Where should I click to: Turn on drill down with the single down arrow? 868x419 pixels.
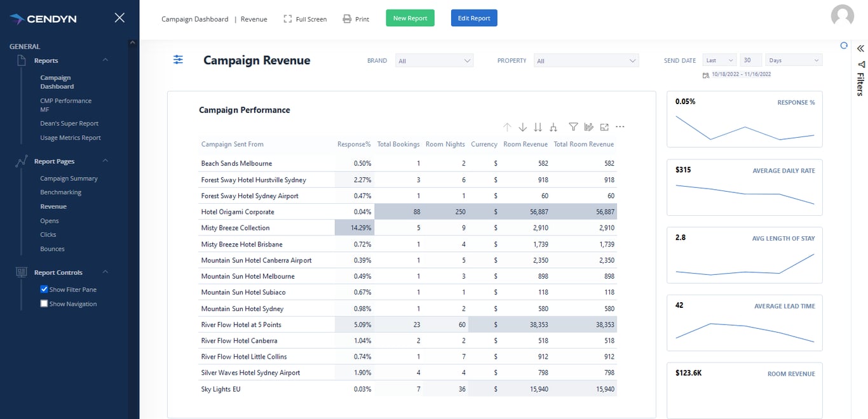click(522, 127)
